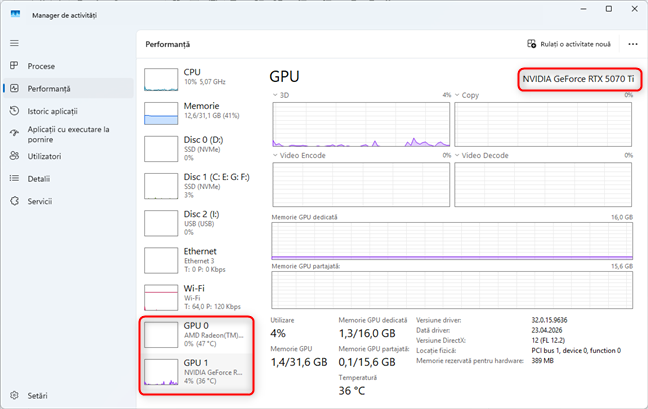Viewport: 648px width, 409px height.
Task: Select Disc 2 (I:) USB resource item
Action: [197, 223]
